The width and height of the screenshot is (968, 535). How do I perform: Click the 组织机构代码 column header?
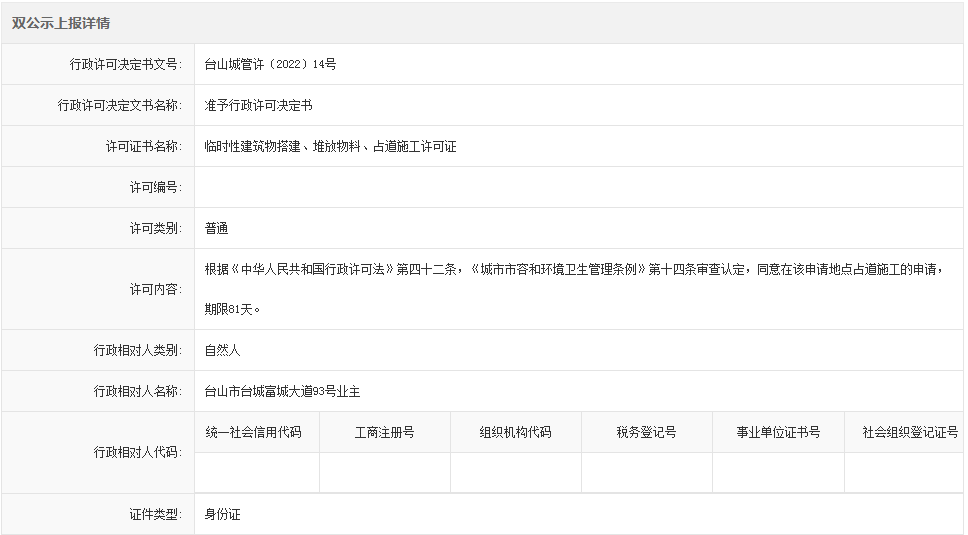pos(515,432)
